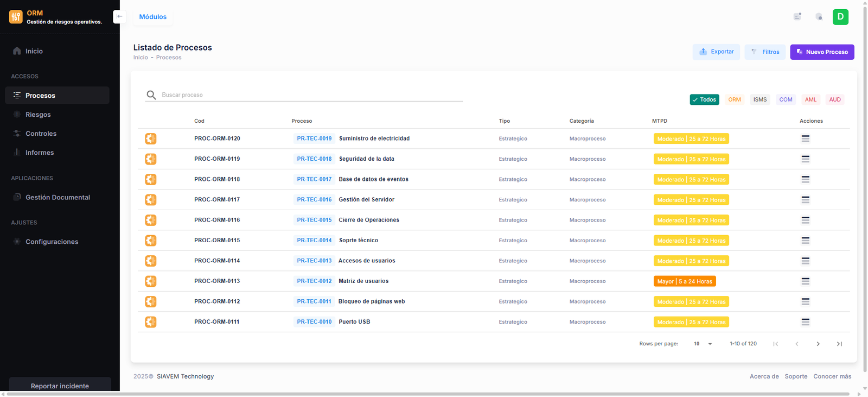Image resolution: width=868 pixels, height=397 pixels.
Task: Select the Todos filter chip
Action: click(704, 100)
